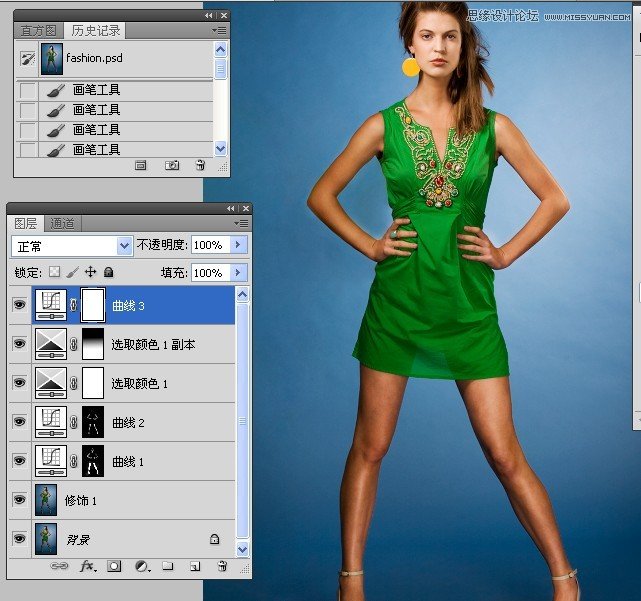Select the 曲线 3 curves adjustment thumbnail
641x601 pixels.
[x=51, y=305]
